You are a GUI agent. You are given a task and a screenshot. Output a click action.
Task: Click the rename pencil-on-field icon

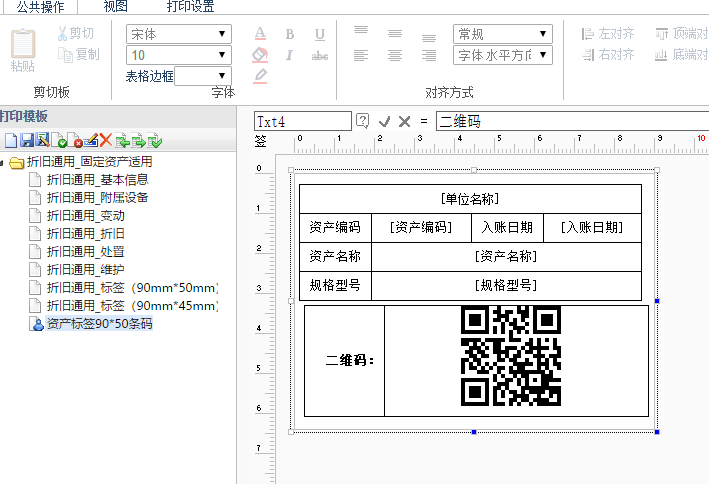pos(91,140)
